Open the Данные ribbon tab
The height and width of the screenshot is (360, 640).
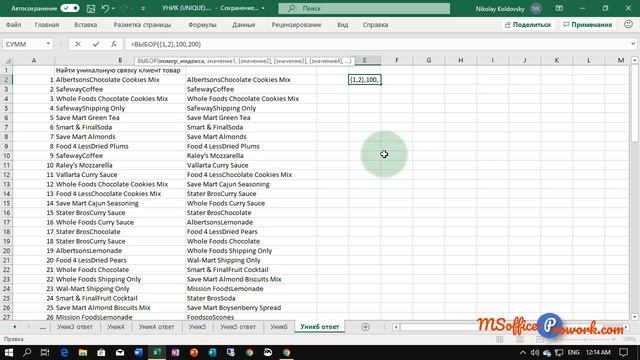point(244,25)
